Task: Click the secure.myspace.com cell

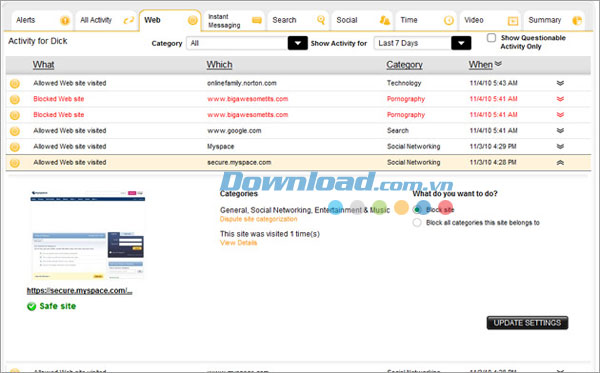Action: [x=239, y=162]
